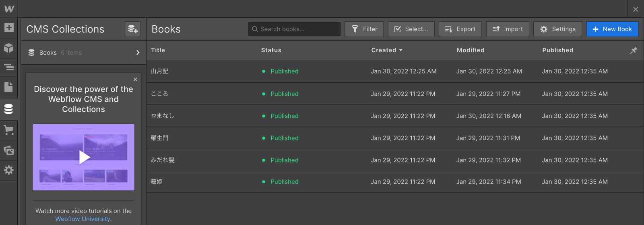
Task: Play the CMS tutorial video thumbnail
Action: click(x=84, y=157)
